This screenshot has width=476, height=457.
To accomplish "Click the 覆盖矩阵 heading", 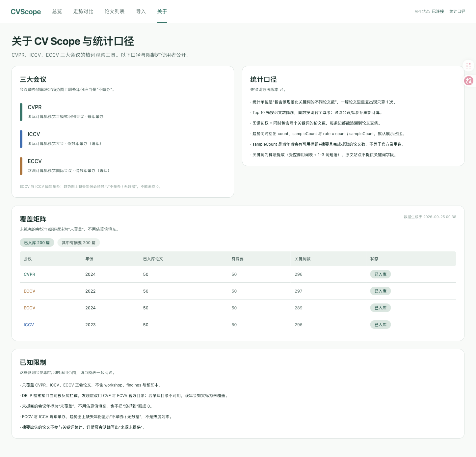I will click(33, 219).
